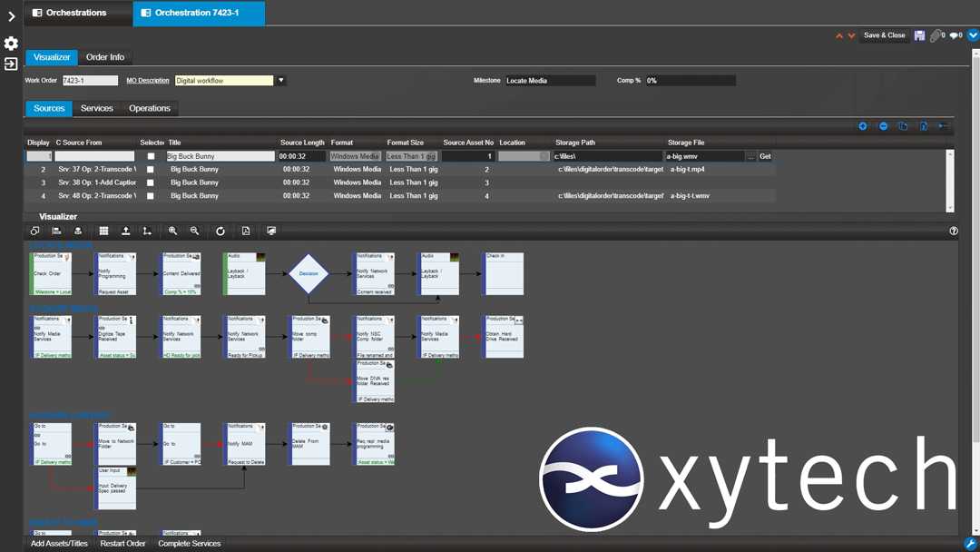Check the Selected box for source row 1
This screenshot has height=552, width=980.
click(x=151, y=156)
